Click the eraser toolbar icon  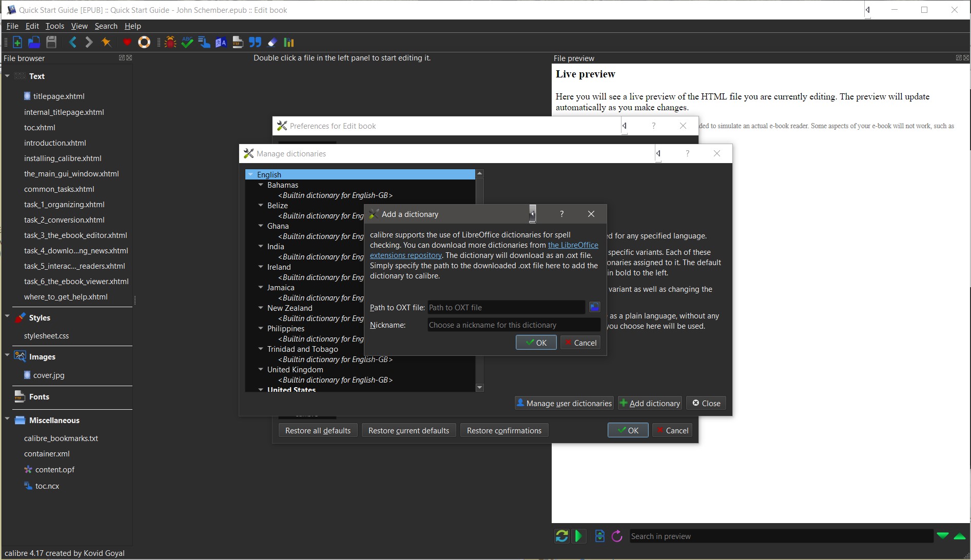[273, 43]
